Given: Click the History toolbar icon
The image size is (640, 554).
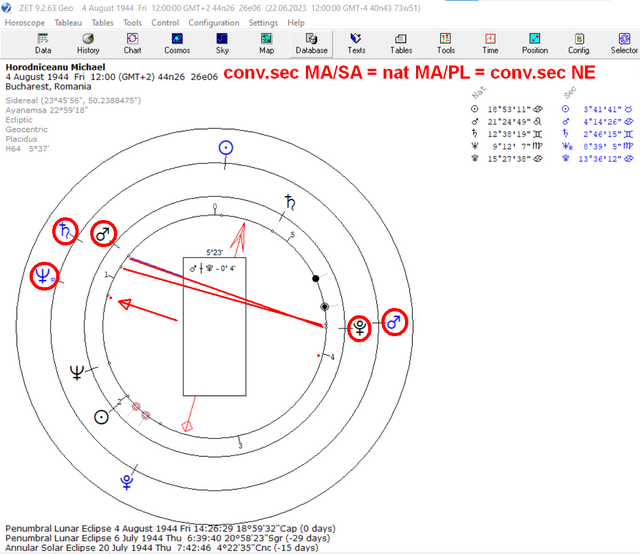Looking at the screenshot, I should click(x=88, y=44).
